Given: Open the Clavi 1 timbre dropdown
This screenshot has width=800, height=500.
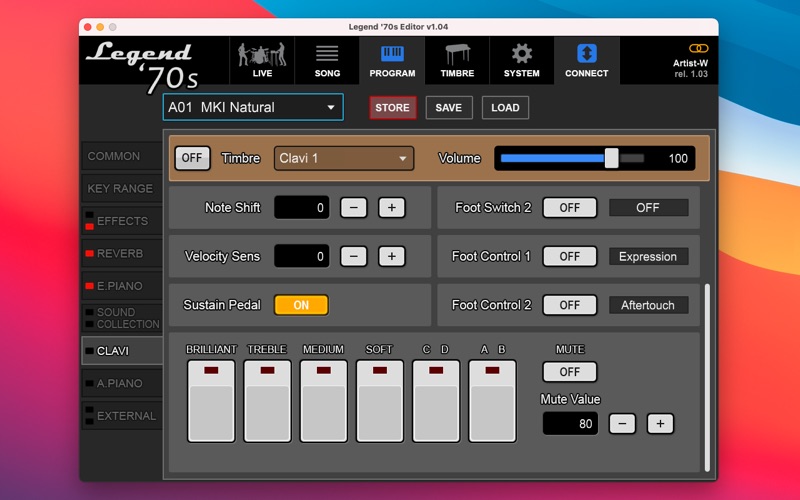Looking at the screenshot, I should [344, 158].
